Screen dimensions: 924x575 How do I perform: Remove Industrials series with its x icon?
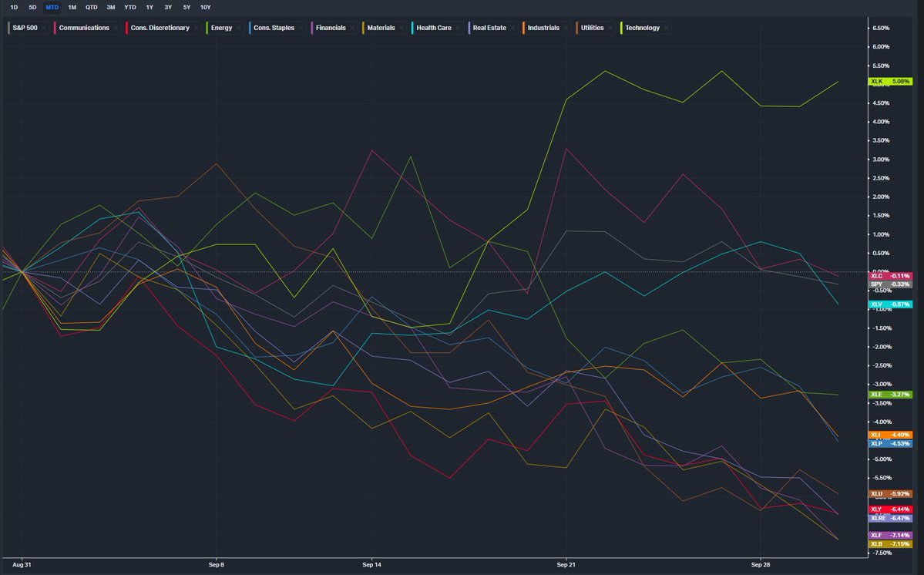tap(566, 28)
